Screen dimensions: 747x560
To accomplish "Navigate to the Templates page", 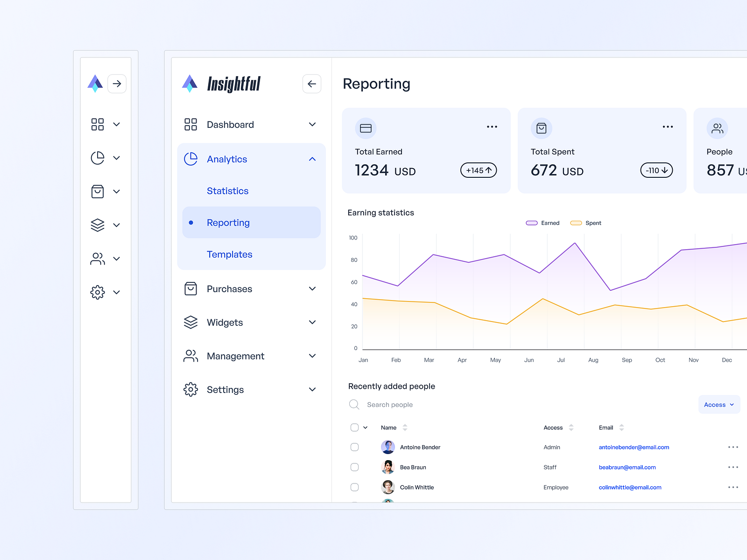I will click(229, 254).
